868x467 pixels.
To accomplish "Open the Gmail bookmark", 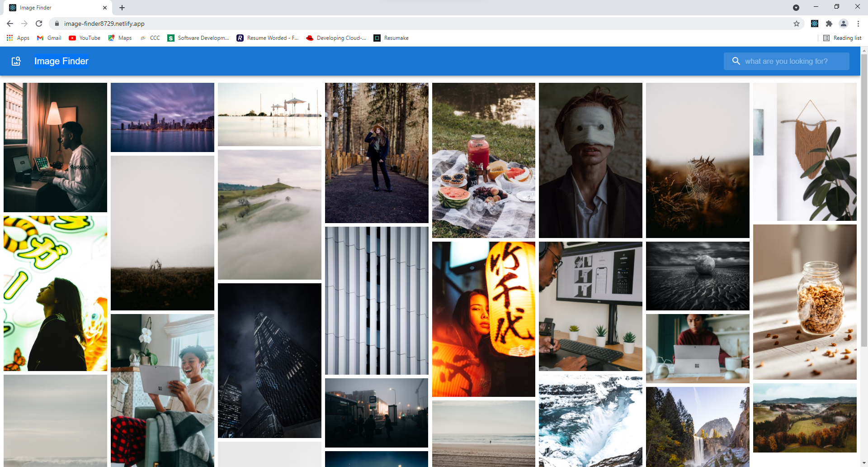I will [49, 38].
